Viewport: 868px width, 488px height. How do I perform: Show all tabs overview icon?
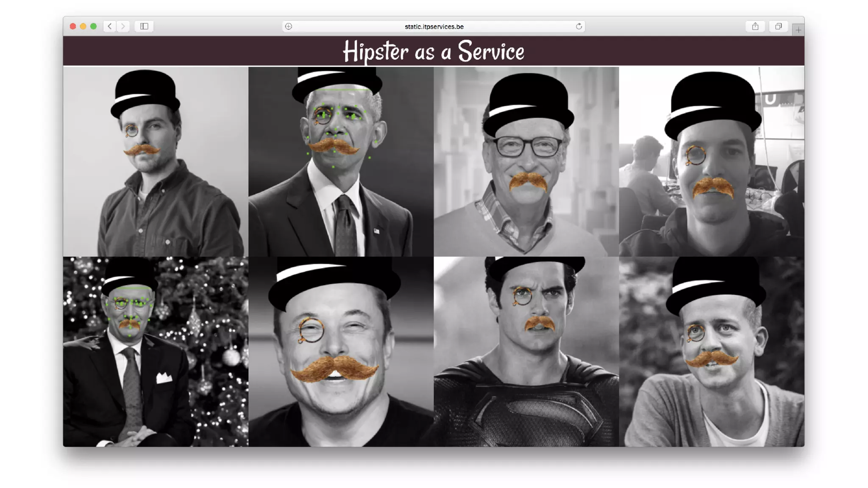[x=779, y=26]
